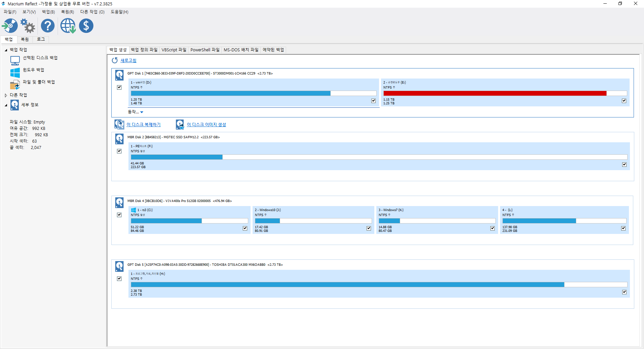Click the 새로고침 refresh link
This screenshot has height=349, width=644.
(x=128, y=60)
